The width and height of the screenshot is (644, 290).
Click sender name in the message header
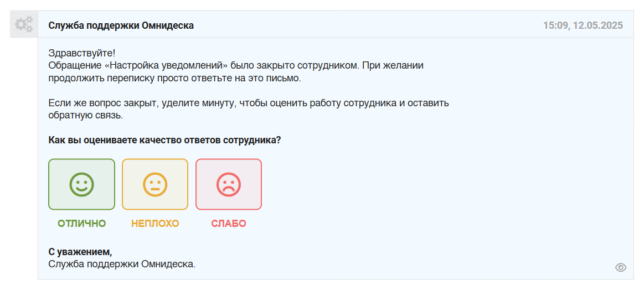point(121,25)
